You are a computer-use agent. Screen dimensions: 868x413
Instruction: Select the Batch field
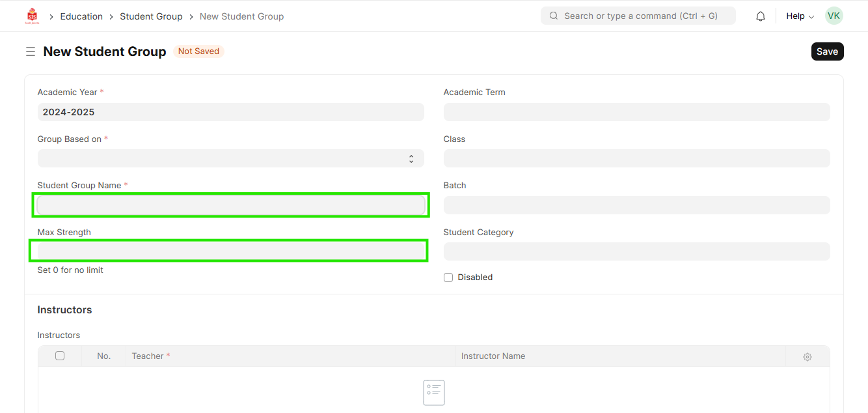[636, 205]
